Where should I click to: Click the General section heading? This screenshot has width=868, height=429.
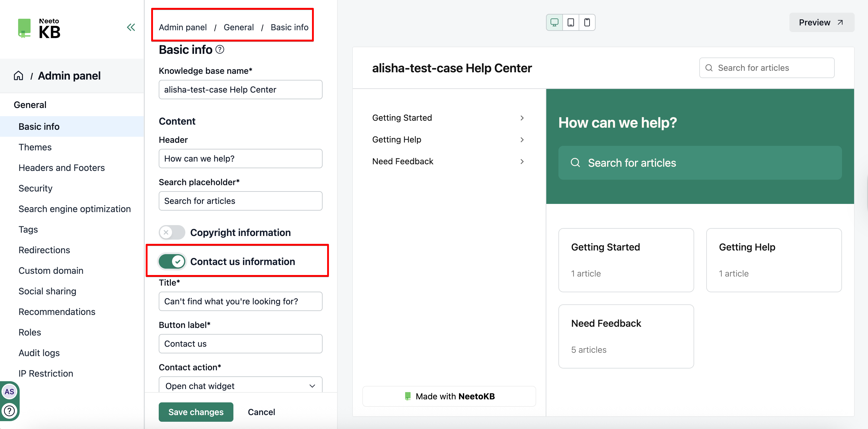click(30, 105)
